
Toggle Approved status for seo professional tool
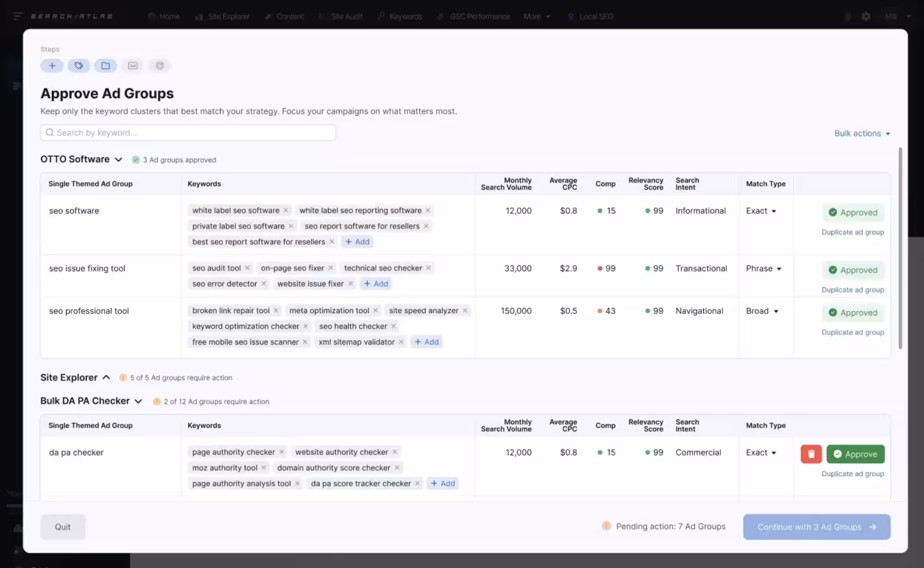852,312
